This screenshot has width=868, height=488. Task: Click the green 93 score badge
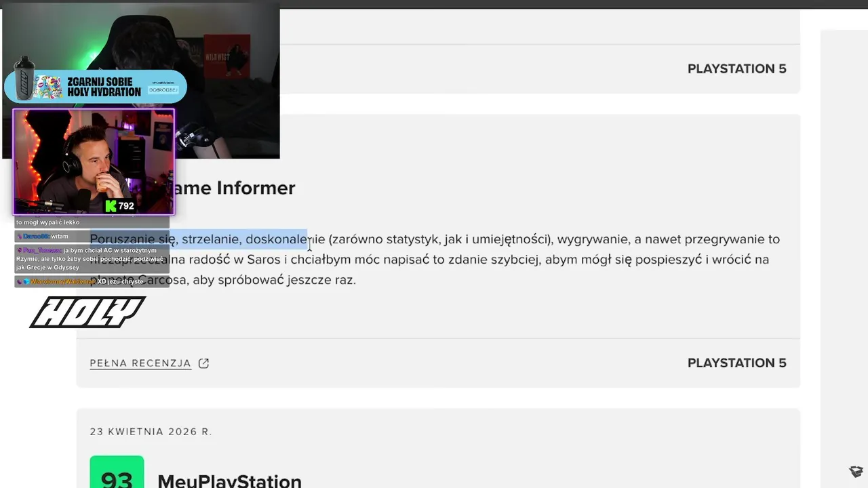coord(117,472)
